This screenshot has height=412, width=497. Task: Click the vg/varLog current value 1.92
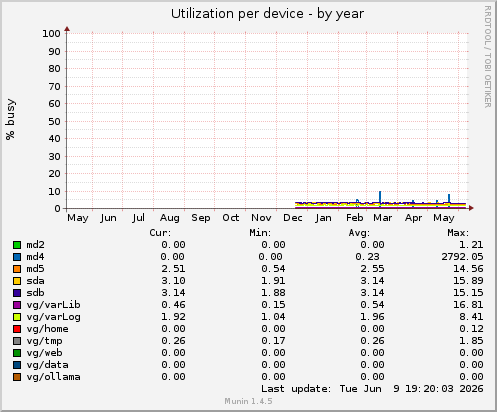[173, 317]
